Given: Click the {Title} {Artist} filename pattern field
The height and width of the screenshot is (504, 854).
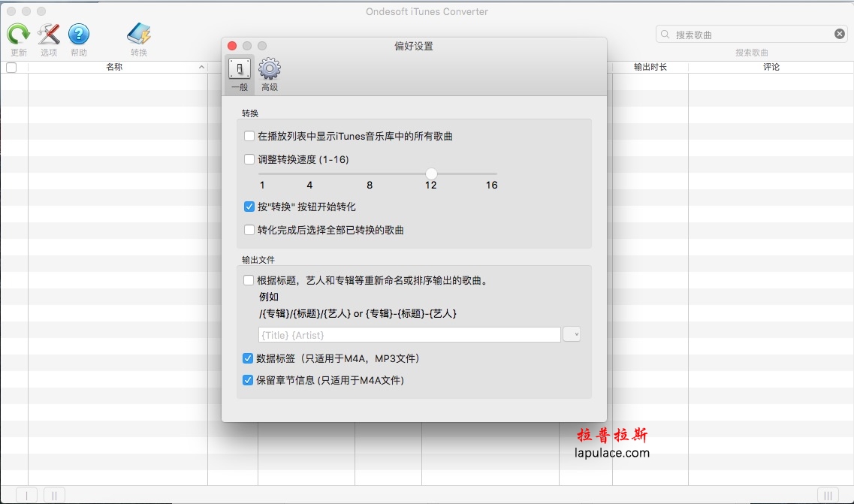Looking at the screenshot, I should (409, 334).
